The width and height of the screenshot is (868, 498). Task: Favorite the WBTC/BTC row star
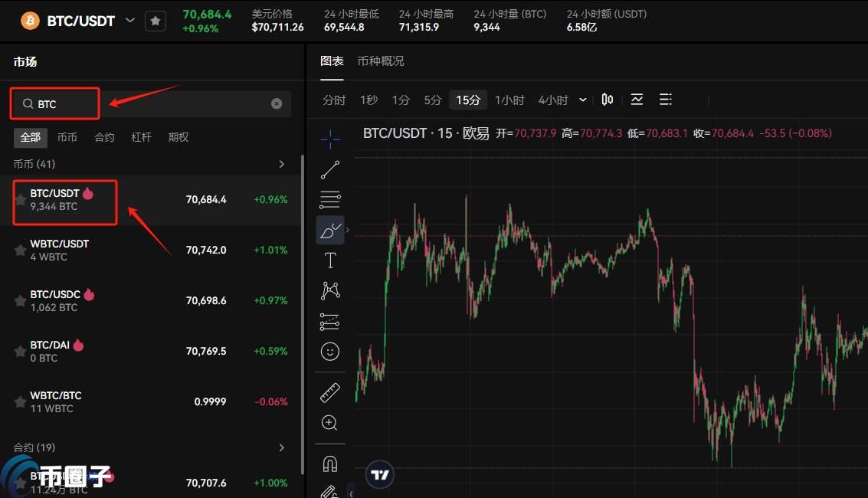21,402
